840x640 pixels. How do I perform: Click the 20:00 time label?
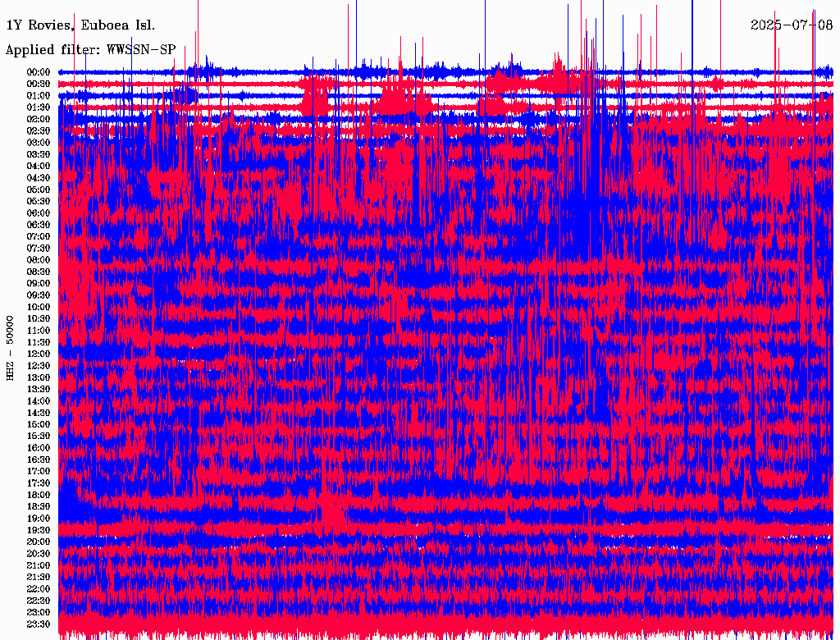tap(39, 542)
